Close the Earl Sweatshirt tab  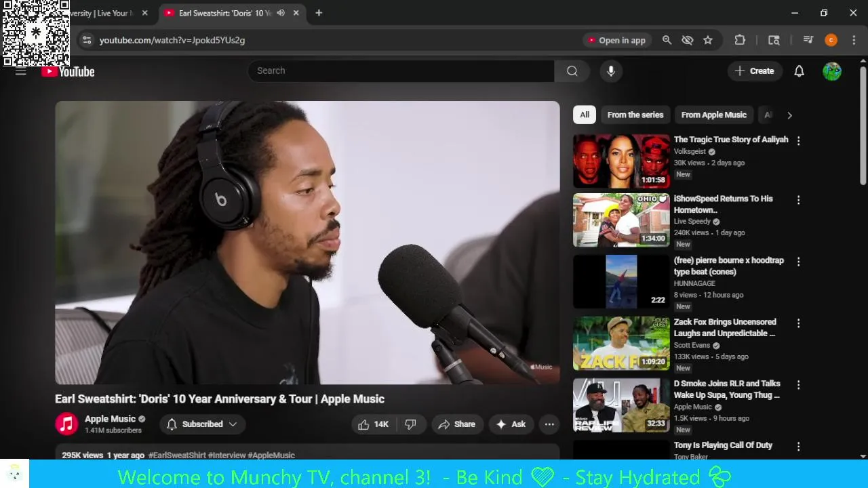coord(296,13)
